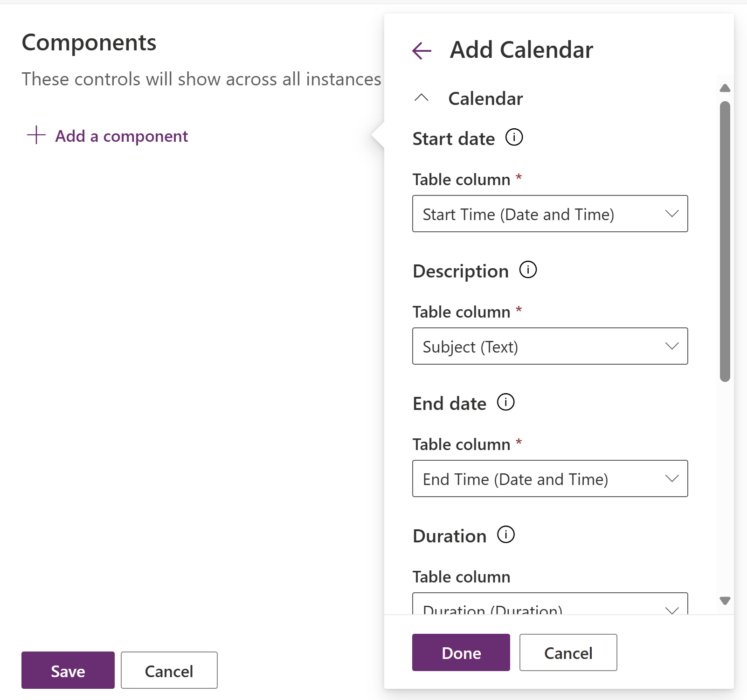Image resolution: width=747 pixels, height=700 pixels.
Task: Click the scrollbar up arrow
Action: (724, 88)
